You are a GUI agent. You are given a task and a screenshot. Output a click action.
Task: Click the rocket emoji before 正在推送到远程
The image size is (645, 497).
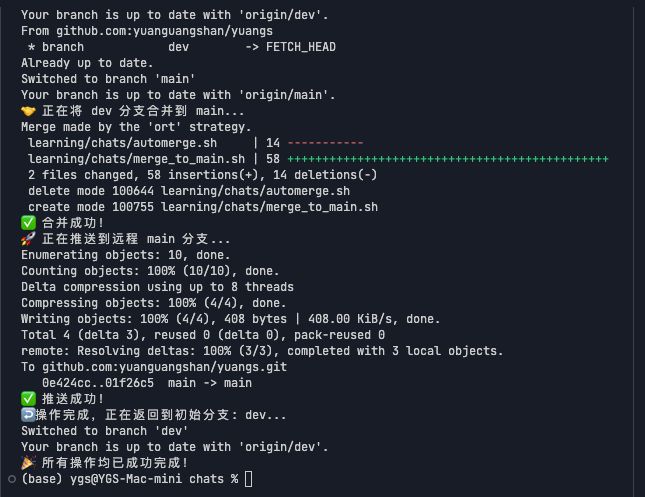click(27, 239)
